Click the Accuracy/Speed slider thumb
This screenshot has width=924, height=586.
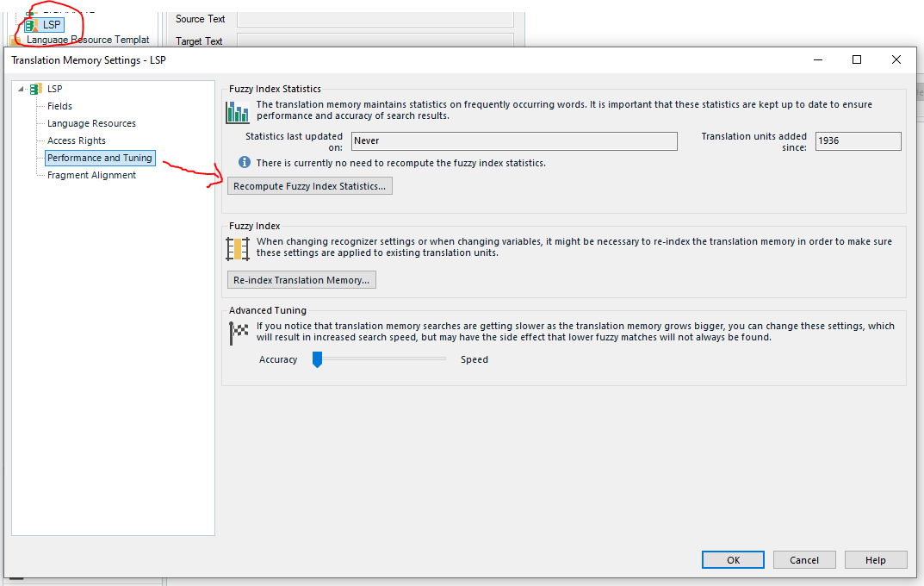point(317,359)
